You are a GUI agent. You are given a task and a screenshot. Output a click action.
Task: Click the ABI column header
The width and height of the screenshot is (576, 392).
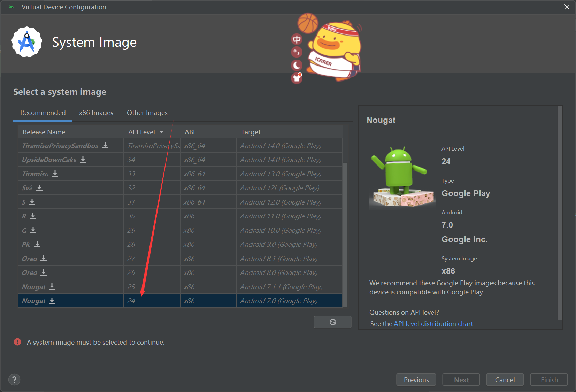click(209, 132)
